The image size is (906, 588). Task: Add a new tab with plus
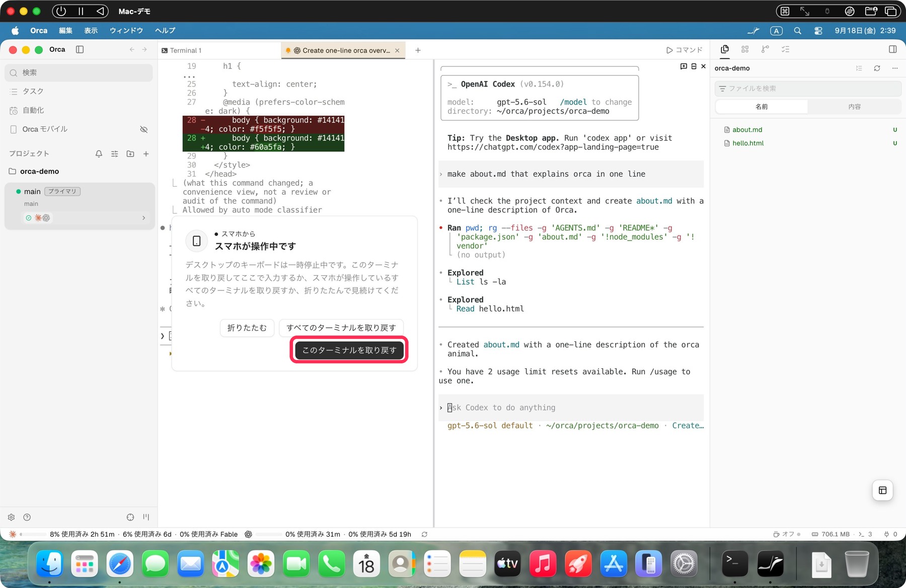point(418,50)
